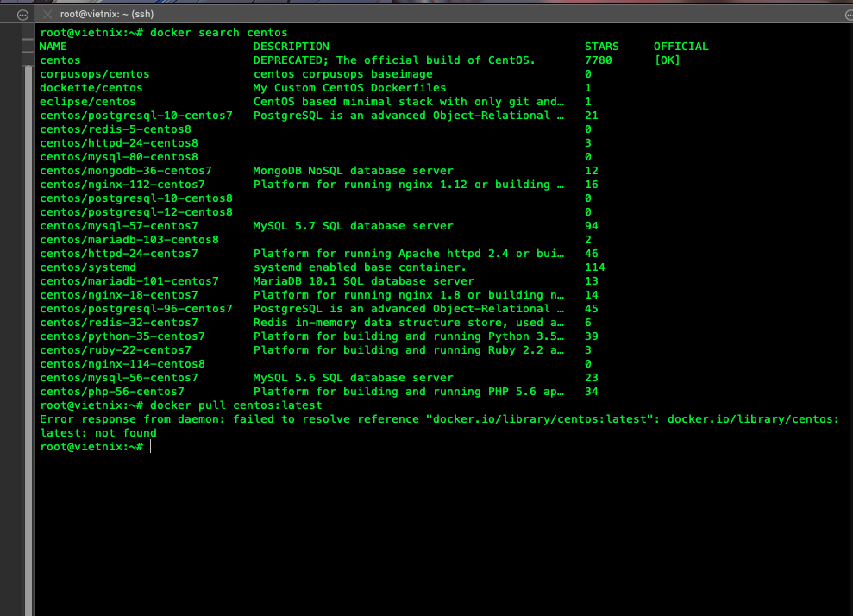Click the Ruby 2.2 platform description
The width and height of the screenshot is (853, 616).
coord(409,350)
